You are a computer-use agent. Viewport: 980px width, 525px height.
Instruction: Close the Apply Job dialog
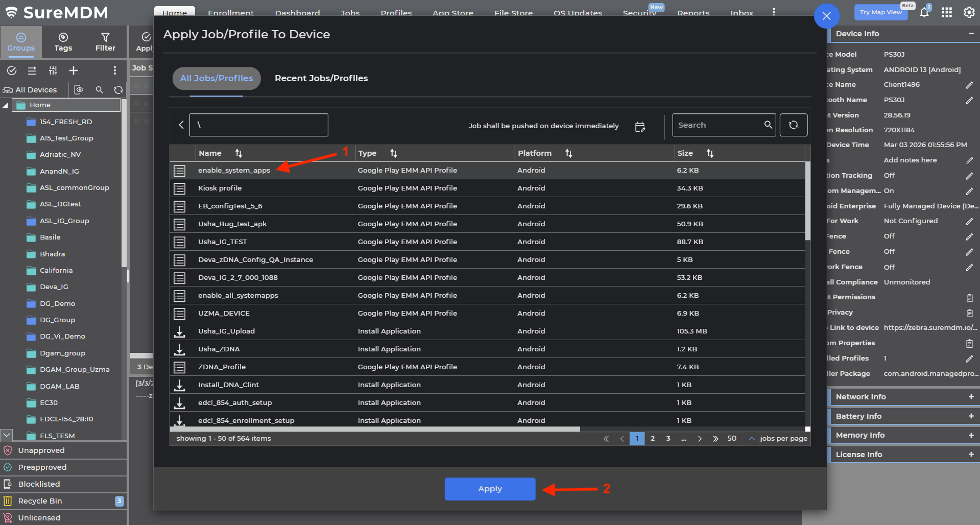click(x=826, y=16)
